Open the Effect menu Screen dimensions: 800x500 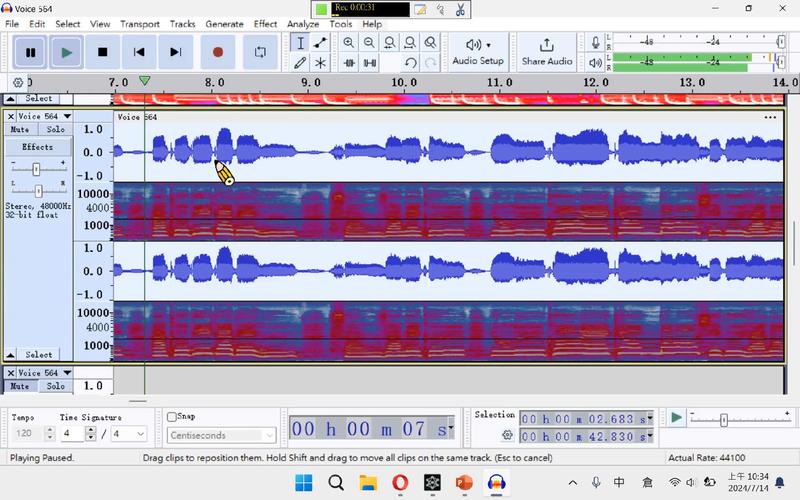point(265,24)
